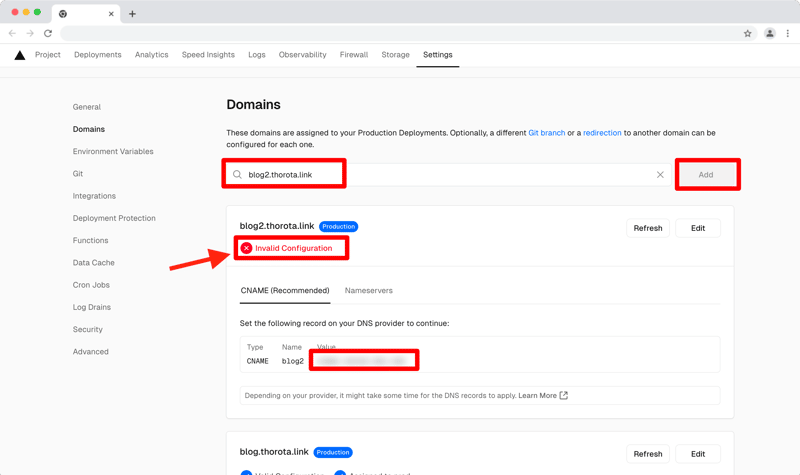Open the Speed Insights tab

(208, 55)
